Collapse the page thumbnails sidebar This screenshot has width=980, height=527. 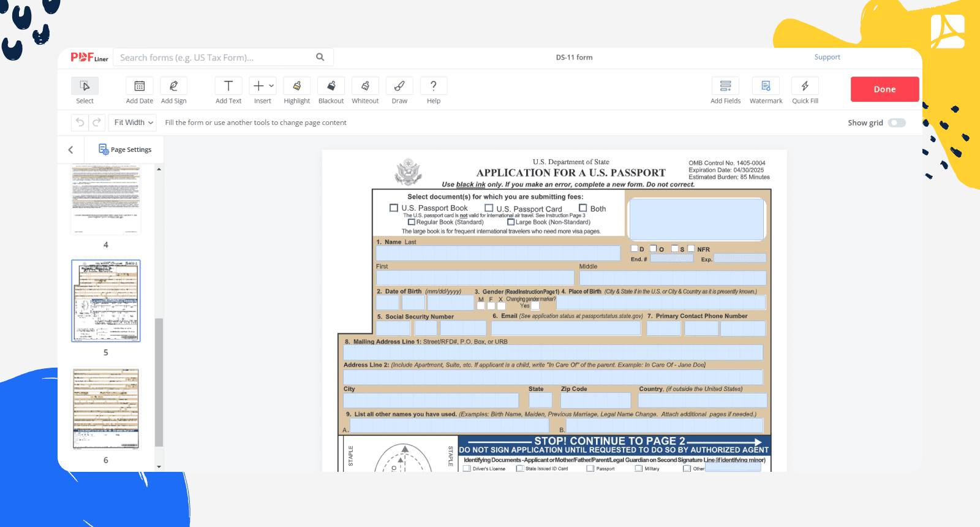(71, 150)
